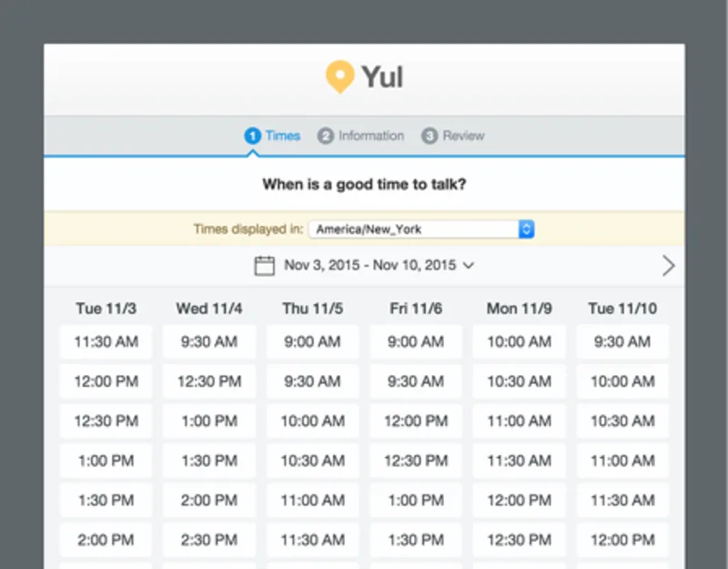Click the blue stepper arrows on the timezone selector

[526, 229]
